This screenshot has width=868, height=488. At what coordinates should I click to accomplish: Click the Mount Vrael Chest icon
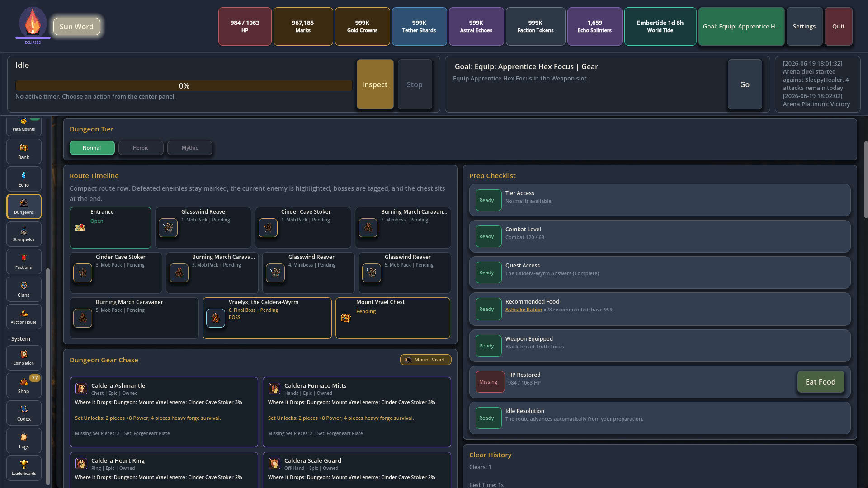click(346, 318)
